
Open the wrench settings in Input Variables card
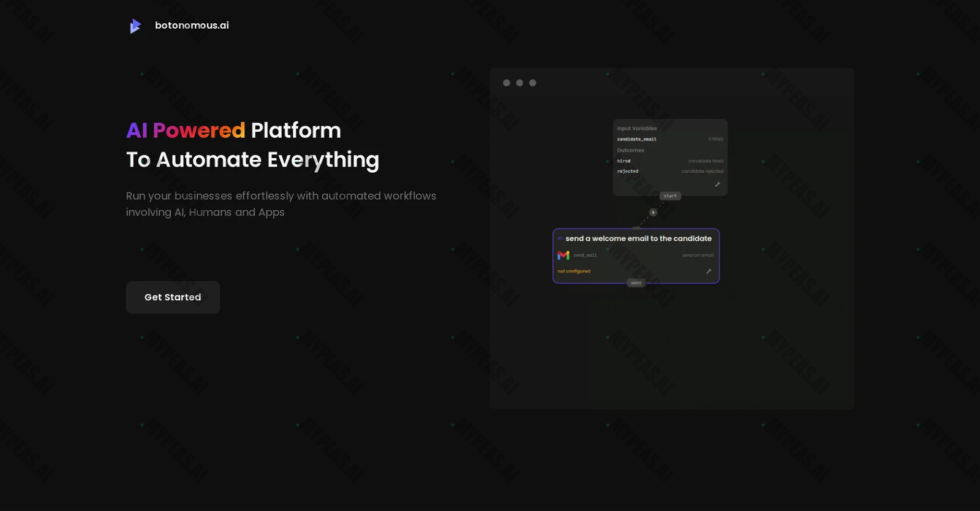pos(717,184)
